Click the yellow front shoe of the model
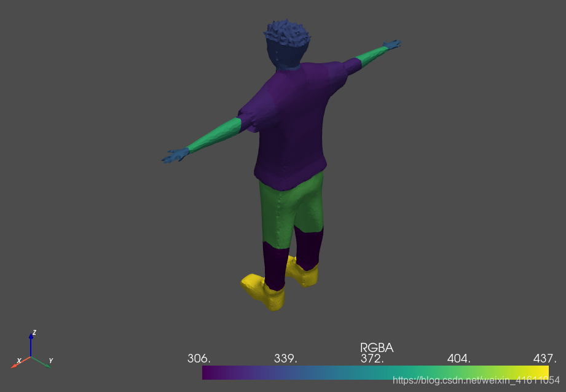Viewport: 566px width, 392px height. point(263,292)
